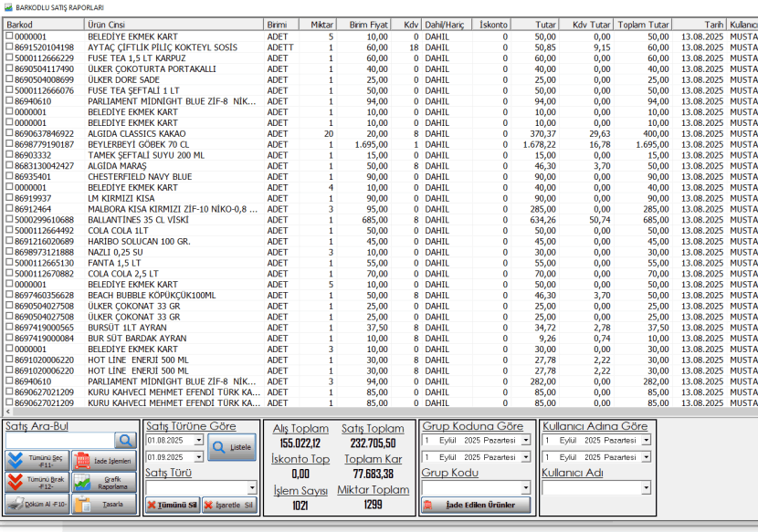Tick the FUSE TEA 1,5 LT KARPUZ checkbox
Viewport: 758px width, 532px height.
[x=9, y=57]
